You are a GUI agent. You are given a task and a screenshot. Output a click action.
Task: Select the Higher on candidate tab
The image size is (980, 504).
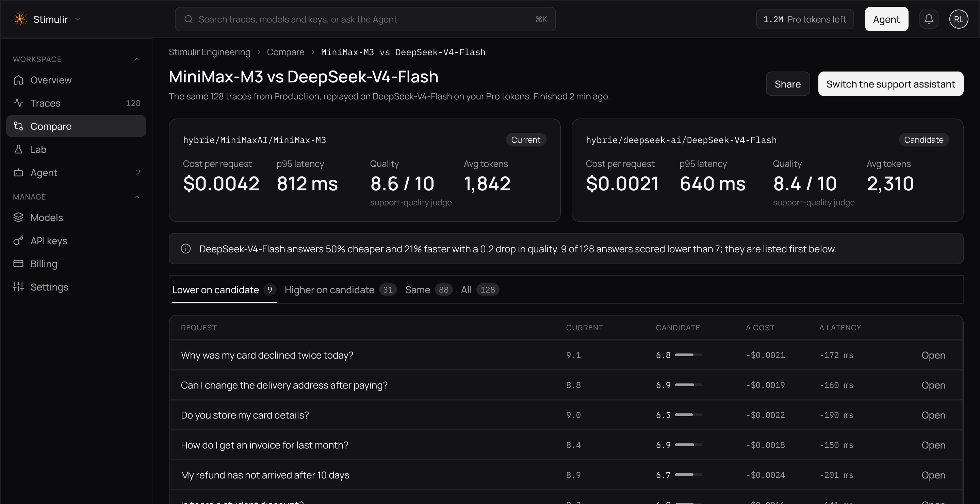(341, 290)
